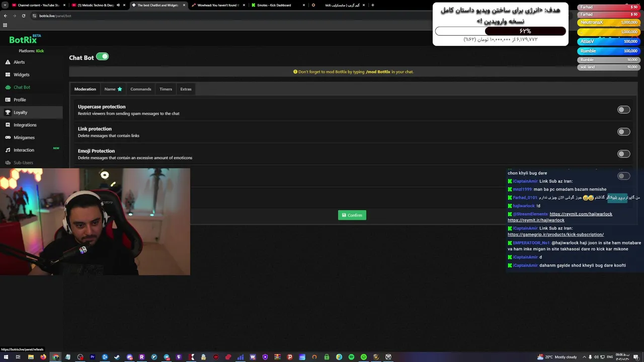Switch to the Commands tab
Image resolution: width=644 pixels, height=362 pixels.
click(x=141, y=89)
